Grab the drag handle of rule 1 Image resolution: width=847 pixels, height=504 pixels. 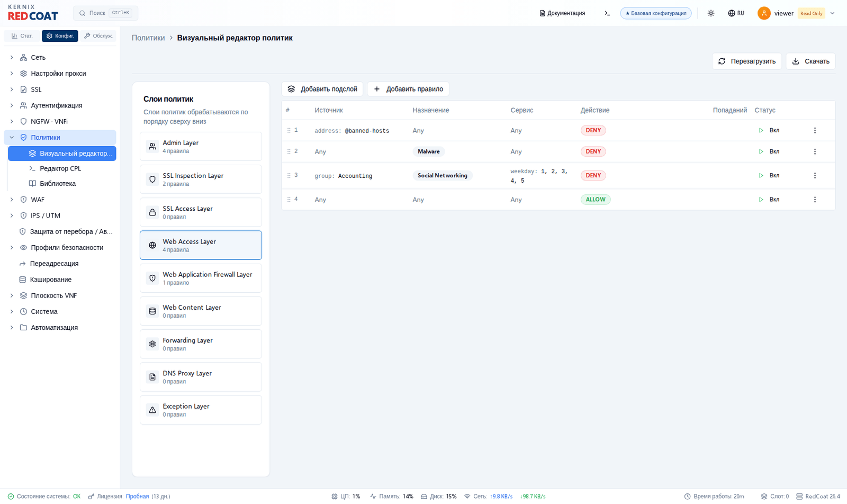click(x=289, y=130)
